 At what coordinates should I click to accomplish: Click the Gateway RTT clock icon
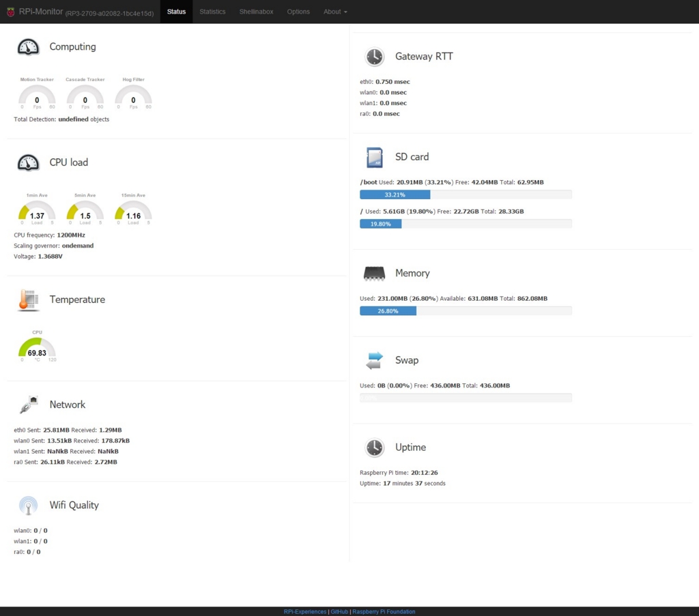click(375, 57)
